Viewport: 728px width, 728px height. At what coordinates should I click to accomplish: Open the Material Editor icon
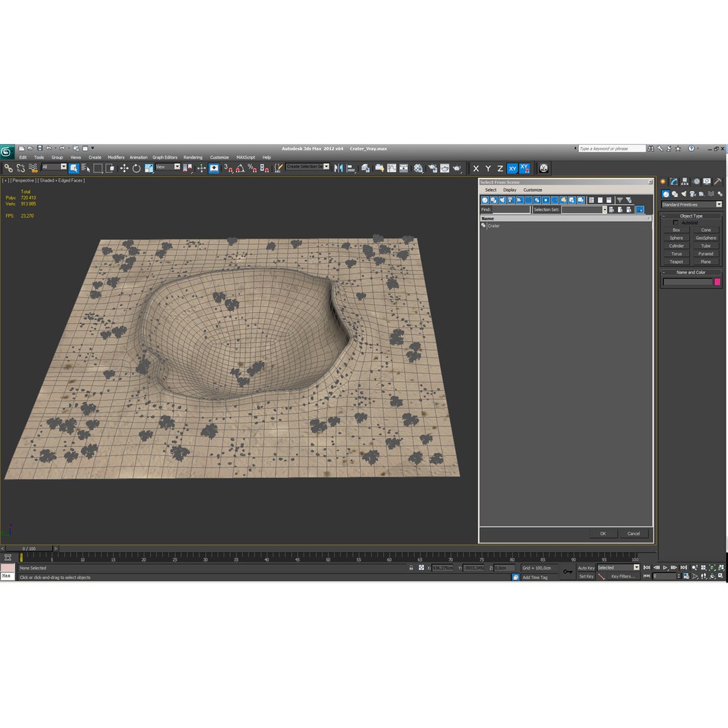coord(419,168)
